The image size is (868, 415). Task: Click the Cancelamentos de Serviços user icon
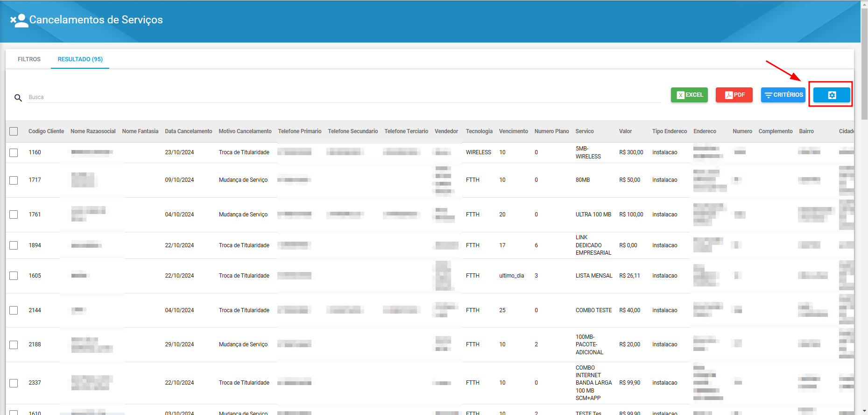(x=19, y=20)
